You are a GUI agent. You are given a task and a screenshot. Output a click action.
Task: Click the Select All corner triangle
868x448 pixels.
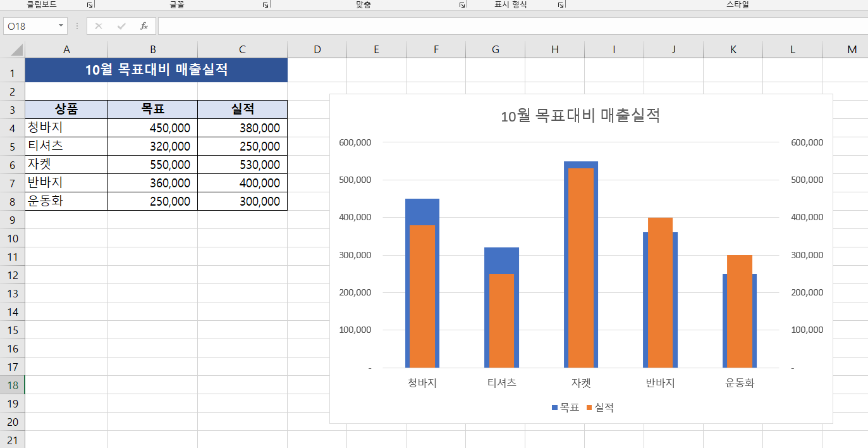pyautogui.click(x=16, y=50)
